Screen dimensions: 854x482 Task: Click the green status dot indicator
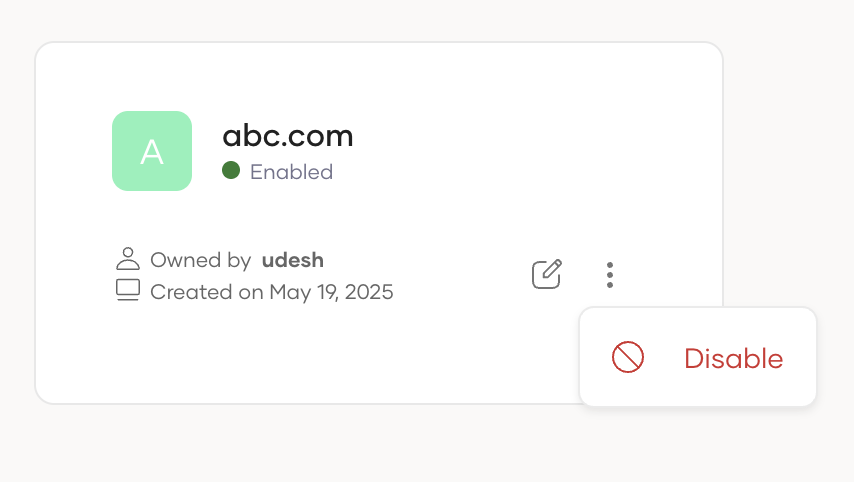click(x=231, y=170)
